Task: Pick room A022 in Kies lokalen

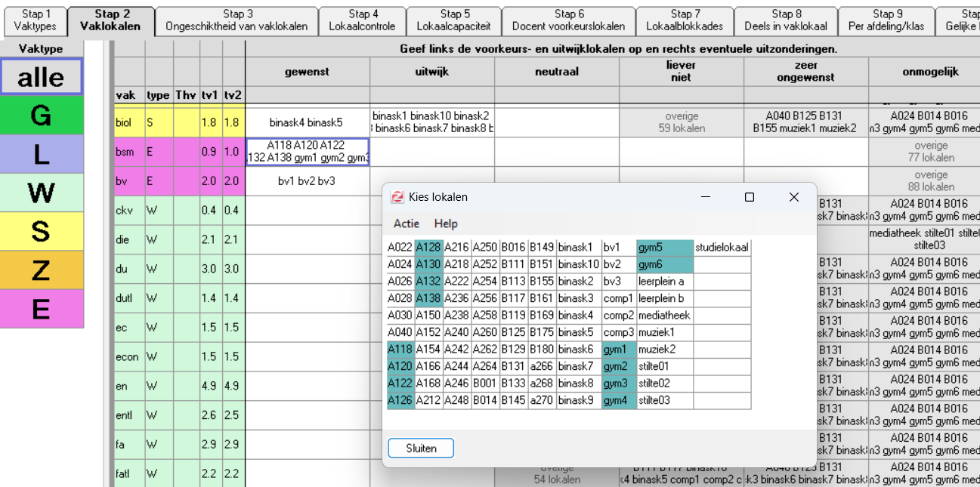Action: (x=400, y=248)
